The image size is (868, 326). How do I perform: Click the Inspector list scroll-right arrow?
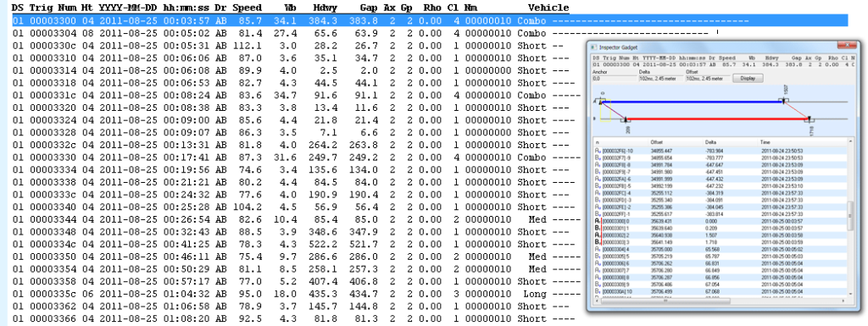[x=843, y=301]
